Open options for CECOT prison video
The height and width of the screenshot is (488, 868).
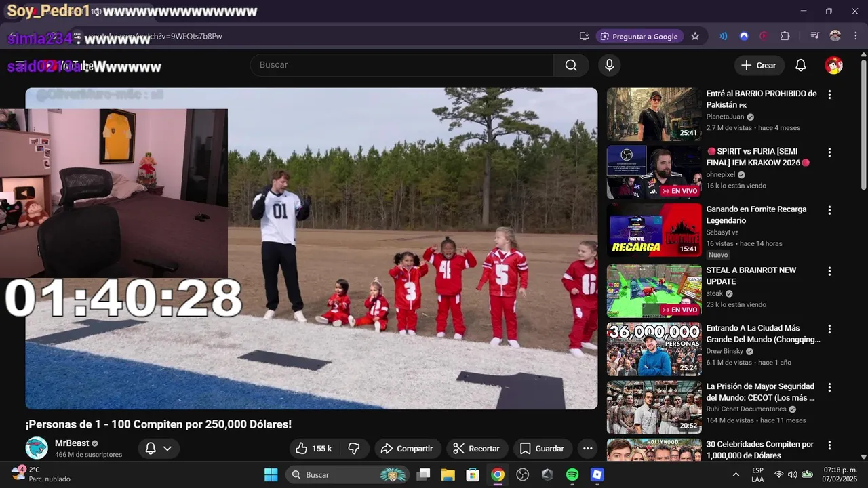(829, 388)
